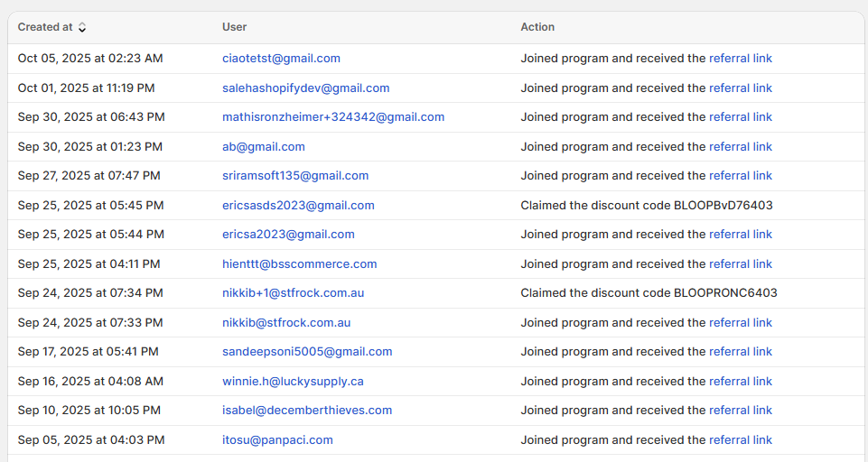Image resolution: width=868 pixels, height=462 pixels.
Task: Open hienttt@bsscommerce.com user link
Action: [x=299, y=264]
